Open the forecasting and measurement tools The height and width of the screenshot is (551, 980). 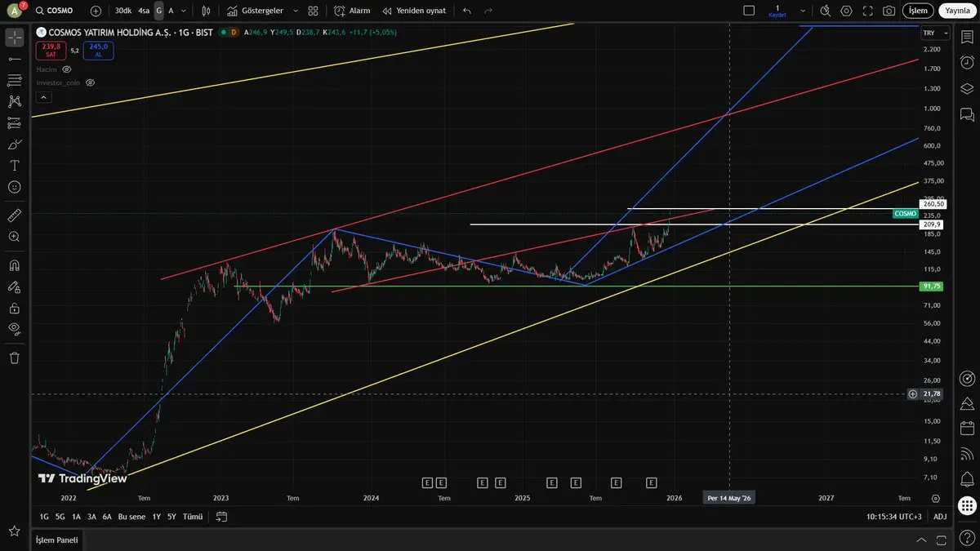pos(14,122)
